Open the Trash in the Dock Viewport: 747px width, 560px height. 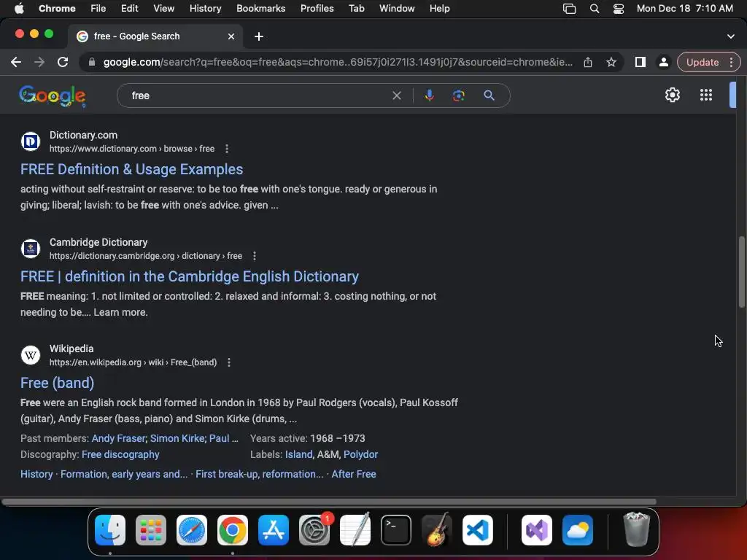click(x=636, y=529)
